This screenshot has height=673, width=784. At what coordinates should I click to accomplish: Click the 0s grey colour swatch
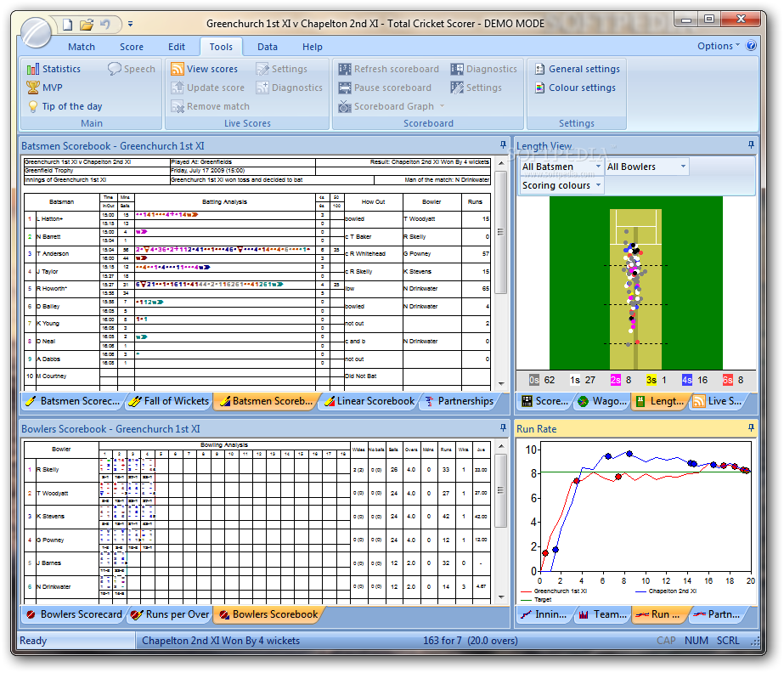point(533,381)
